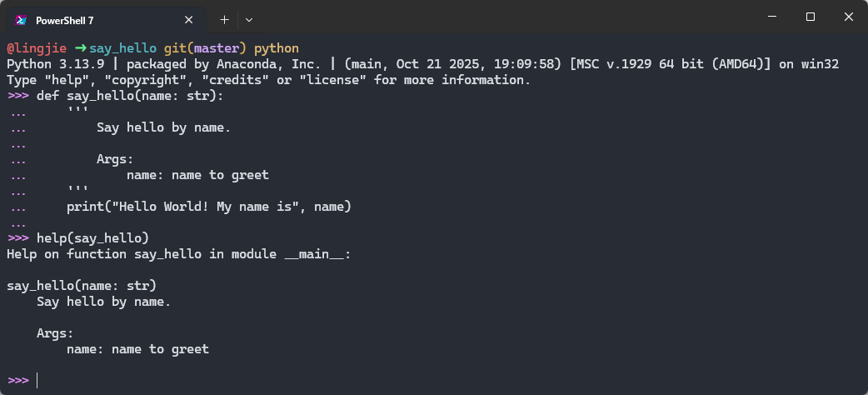Close the PowerShell 7 tab
The image size is (868, 395).
[x=189, y=20]
